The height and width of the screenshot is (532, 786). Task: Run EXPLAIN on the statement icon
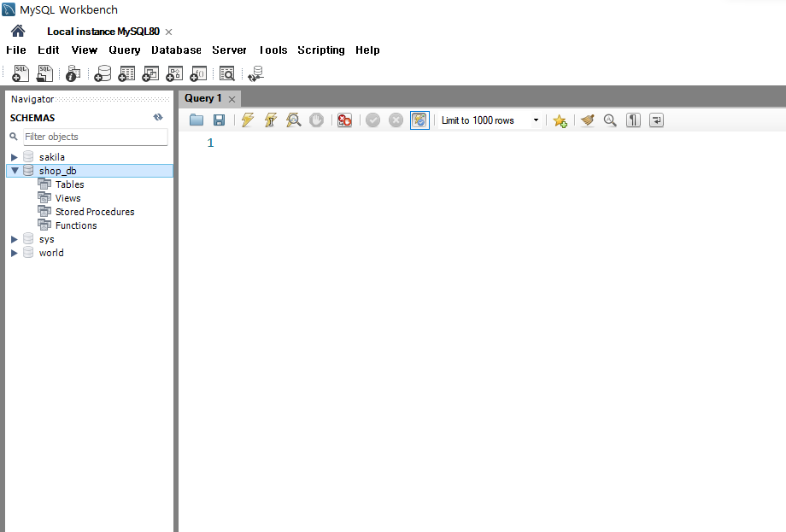tap(294, 120)
